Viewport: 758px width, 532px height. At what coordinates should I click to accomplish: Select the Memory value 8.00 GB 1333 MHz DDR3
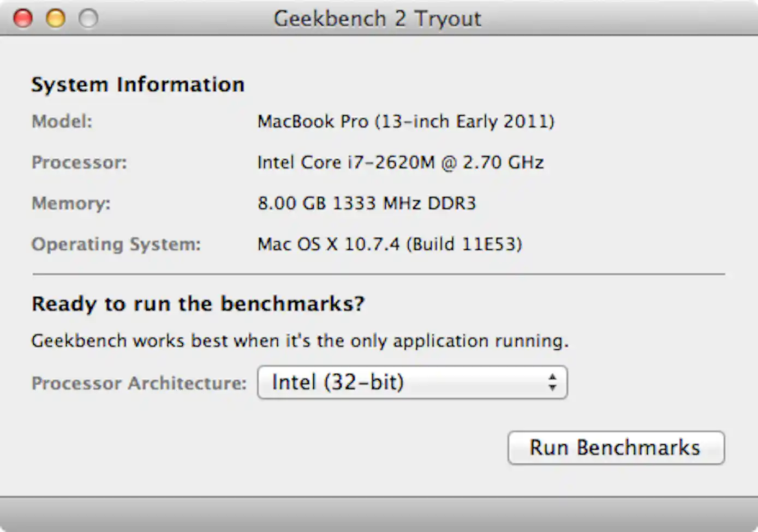(x=367, y=203)
